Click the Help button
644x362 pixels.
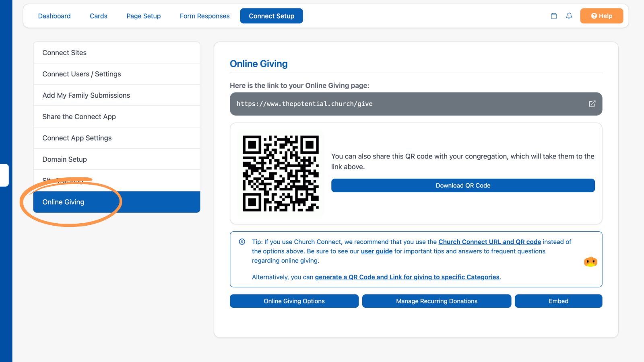pos(601,16)
